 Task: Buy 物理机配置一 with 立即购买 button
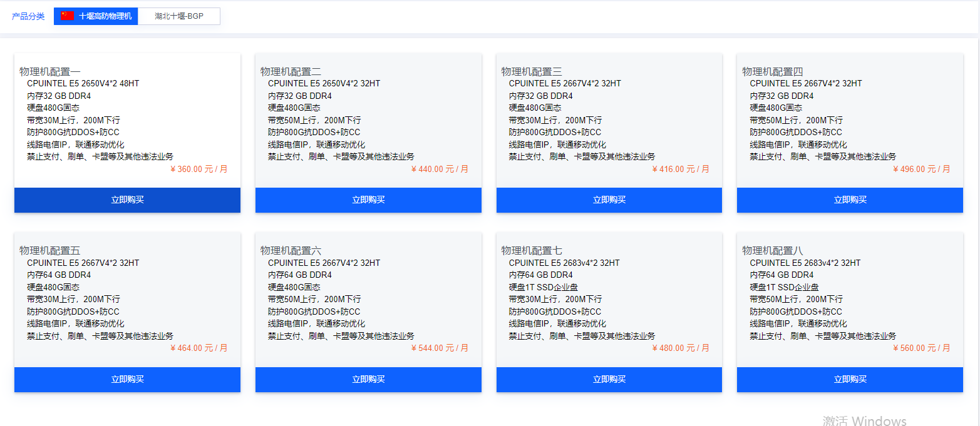[127, 200]
